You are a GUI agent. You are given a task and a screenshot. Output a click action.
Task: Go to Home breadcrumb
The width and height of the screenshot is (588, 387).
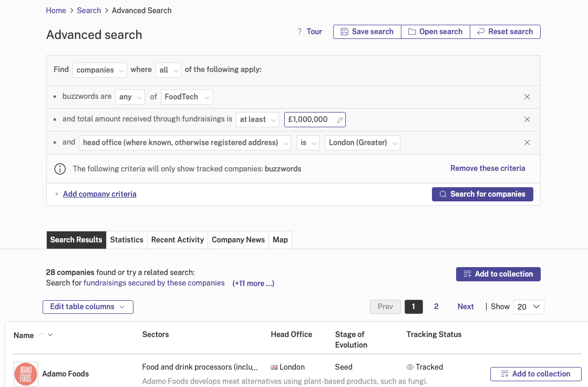[x=56, y=11]
